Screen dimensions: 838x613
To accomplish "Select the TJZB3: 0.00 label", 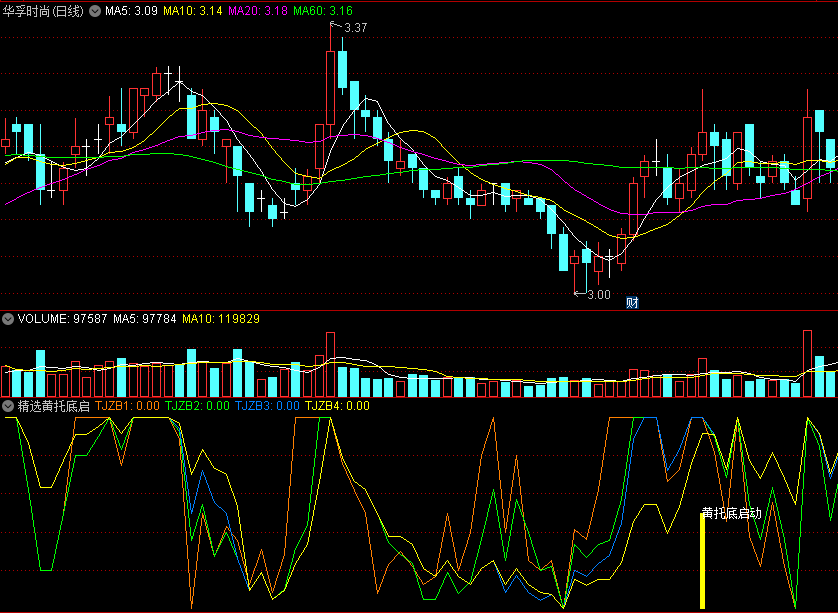I will click(267, 406).
